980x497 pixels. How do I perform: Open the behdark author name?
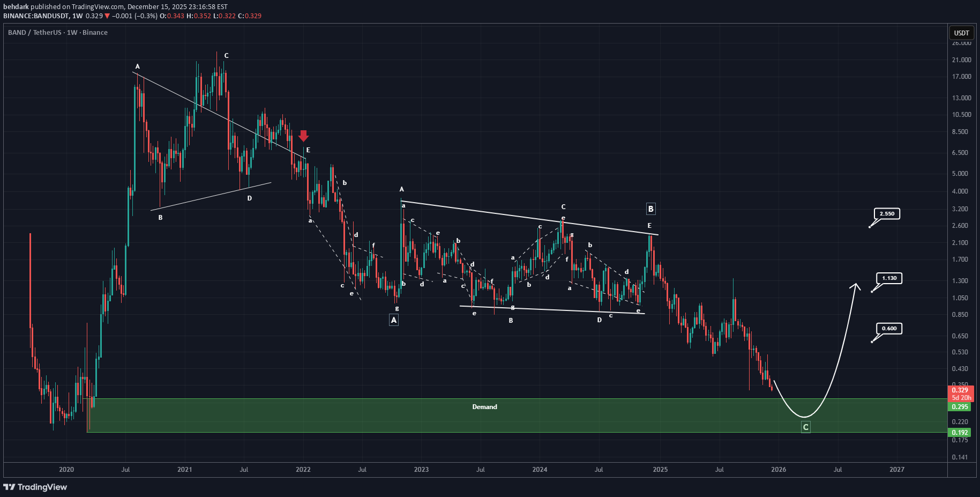(x=16, y=7)
